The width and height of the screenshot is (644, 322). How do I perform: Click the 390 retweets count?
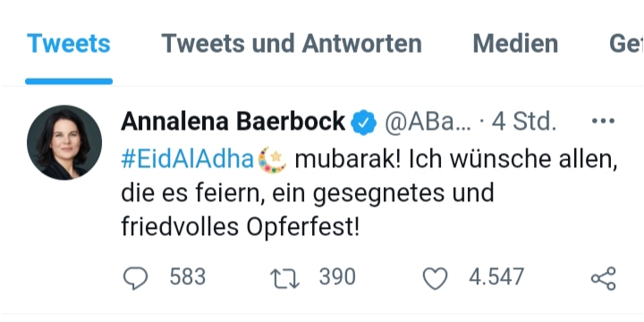(337, 276)
